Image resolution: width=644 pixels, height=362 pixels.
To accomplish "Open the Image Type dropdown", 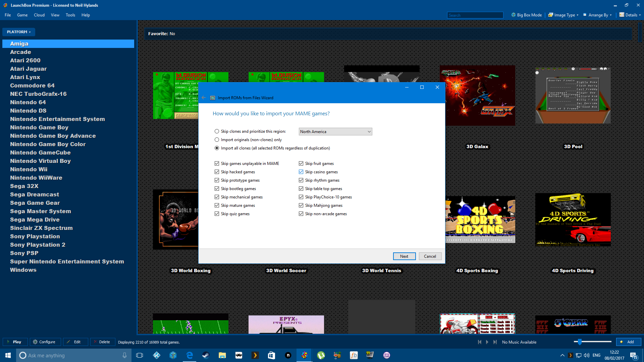I will pyautogui.click(x=563, y=15).
